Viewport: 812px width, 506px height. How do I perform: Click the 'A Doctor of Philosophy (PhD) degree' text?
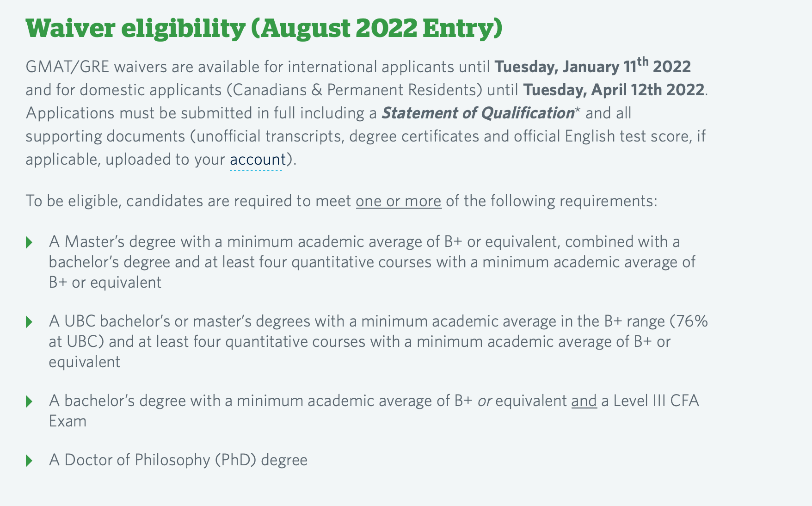coord(178,460)
